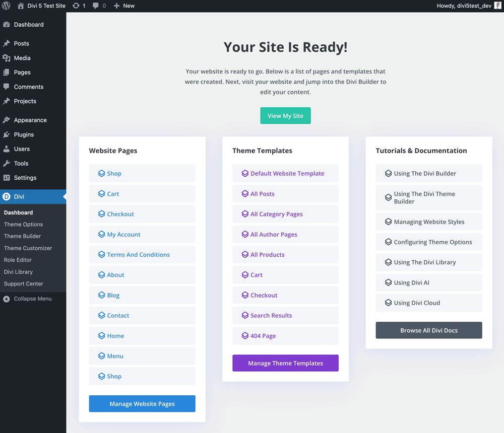
Task: Open Search Results template link
Action: pyautogui.click(x=285, y=315)
